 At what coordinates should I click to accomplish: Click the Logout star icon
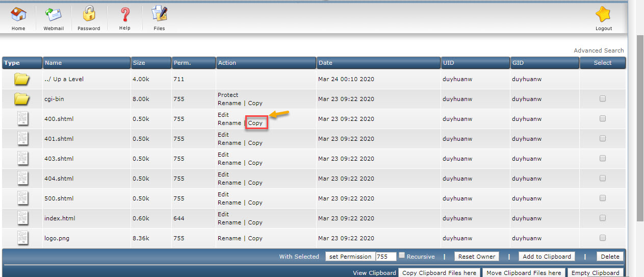click(x=603, y=14)
